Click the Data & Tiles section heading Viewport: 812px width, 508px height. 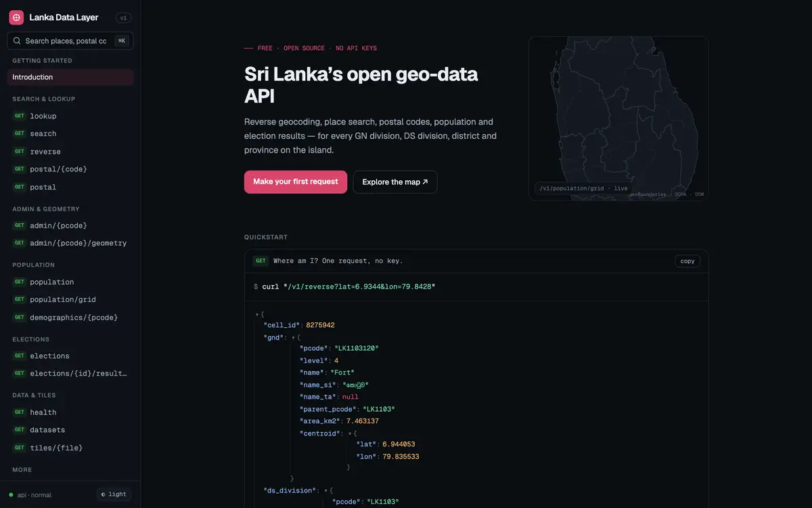(x=34, y=395)
